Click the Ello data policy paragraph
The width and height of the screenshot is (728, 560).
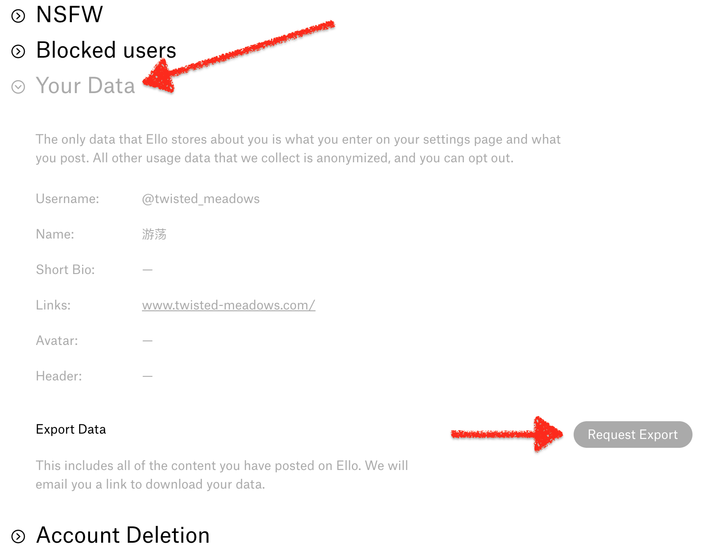(x=298, y=149)
